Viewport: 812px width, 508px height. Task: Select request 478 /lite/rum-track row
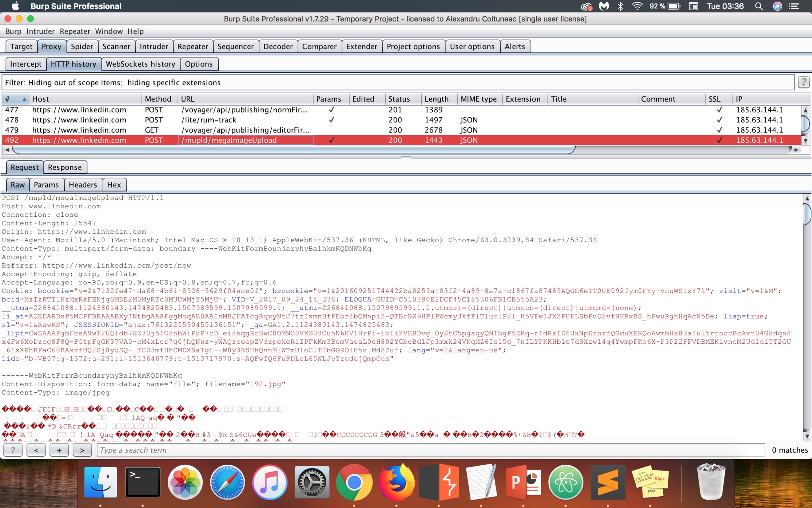click(x=402, y=120)
